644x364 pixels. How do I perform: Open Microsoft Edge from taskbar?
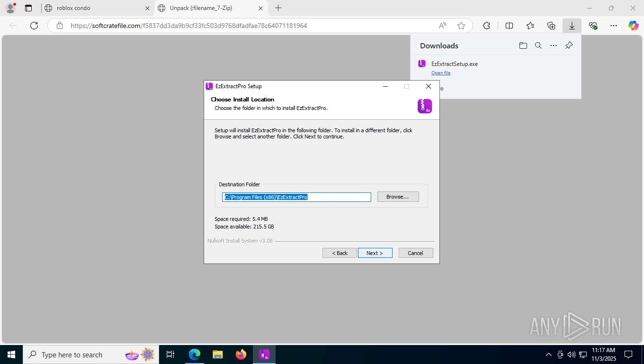point(195,355)
